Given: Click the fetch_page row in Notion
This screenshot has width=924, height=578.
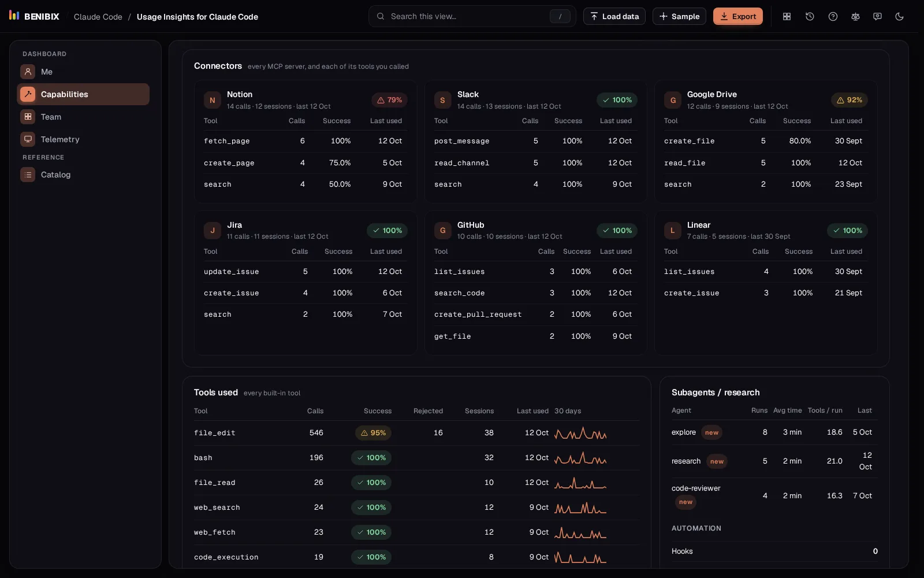Looking at the screenshot, I should (x=305, y=141).
